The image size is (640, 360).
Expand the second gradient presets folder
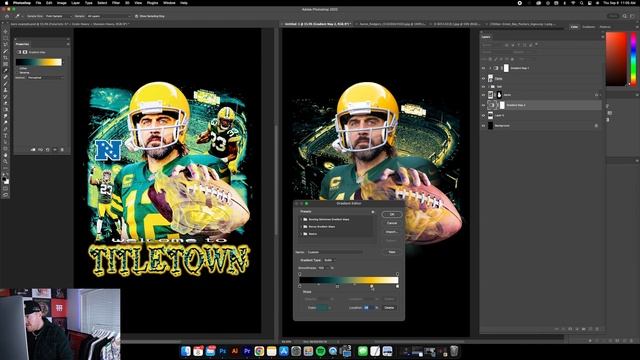click(x=301, y=227)
